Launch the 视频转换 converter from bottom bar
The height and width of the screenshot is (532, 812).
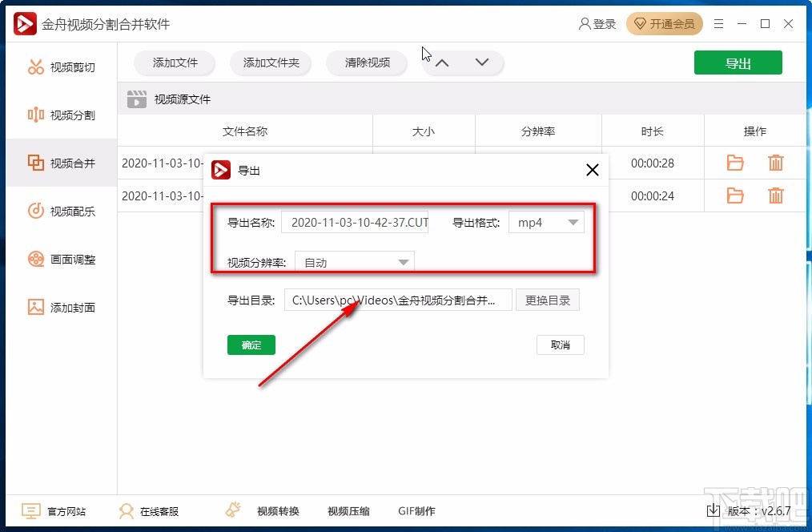click(x=277, y=510)
